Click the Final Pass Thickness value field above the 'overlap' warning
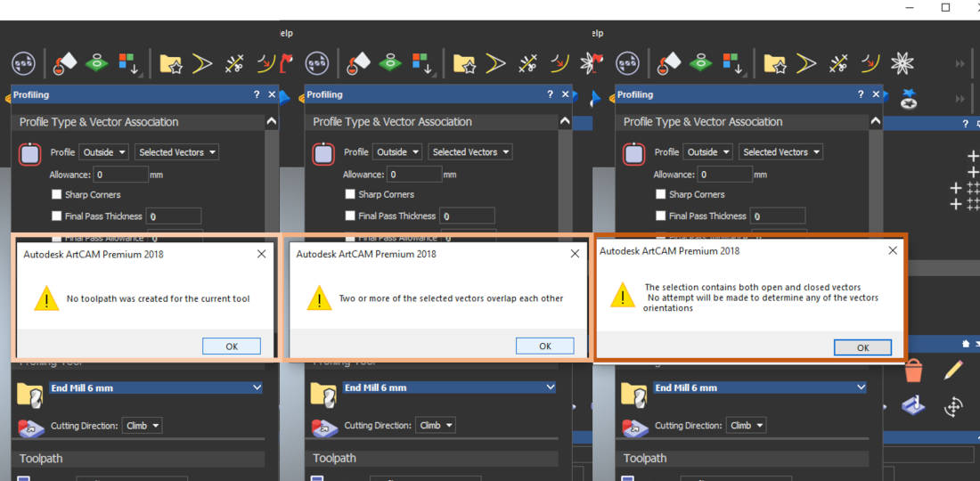The height and width of the screenshot is (481, 980). tap(467, 216)
